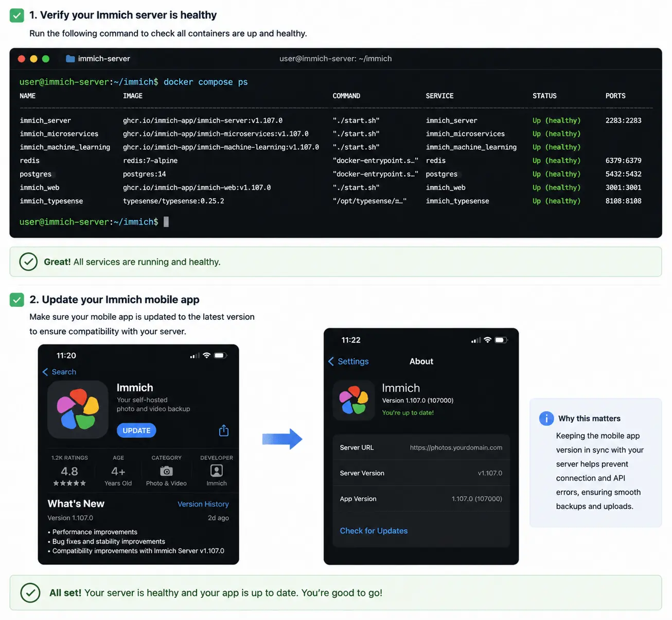The image size is (672, 620).
Task: Click the Server Version row v1.107.0
Action: click(421, 473)
